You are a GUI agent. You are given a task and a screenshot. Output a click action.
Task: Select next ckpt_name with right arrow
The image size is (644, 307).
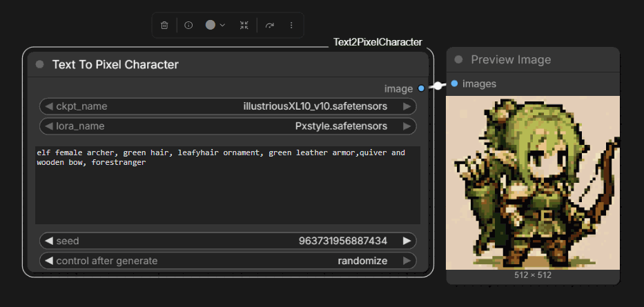click(407, 106)
